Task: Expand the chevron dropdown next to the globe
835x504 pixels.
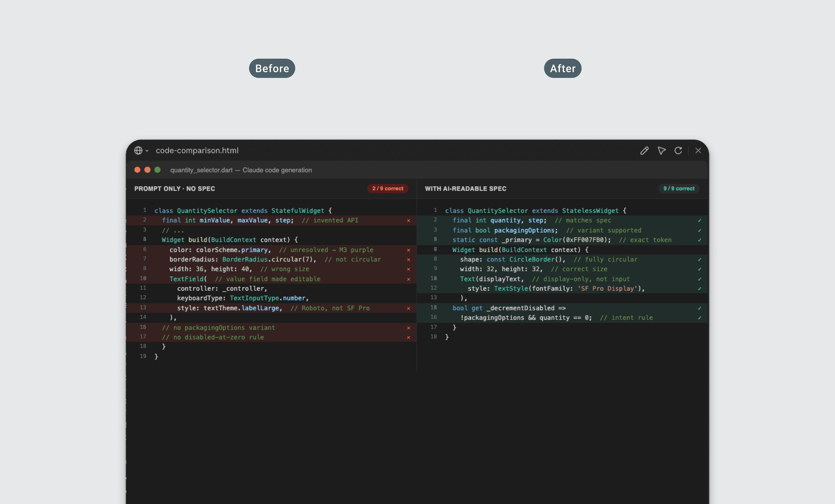Action: tap(147, 151)
